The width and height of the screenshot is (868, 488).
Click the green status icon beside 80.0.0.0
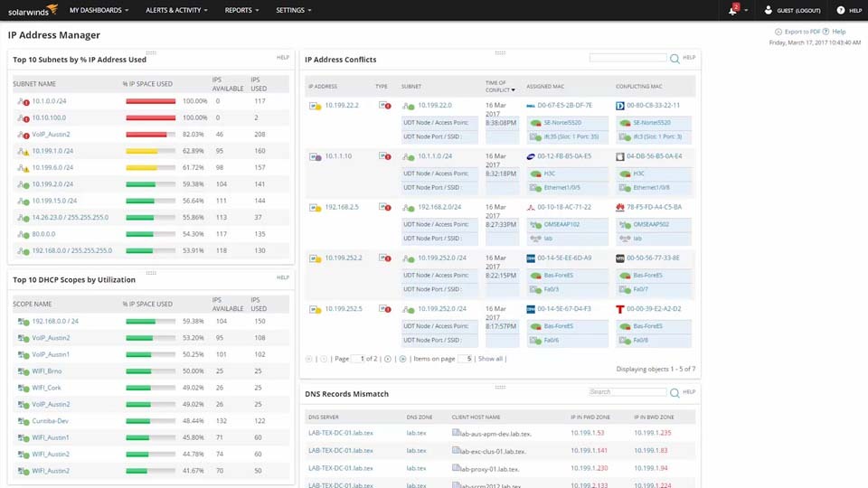pos(24,235)
